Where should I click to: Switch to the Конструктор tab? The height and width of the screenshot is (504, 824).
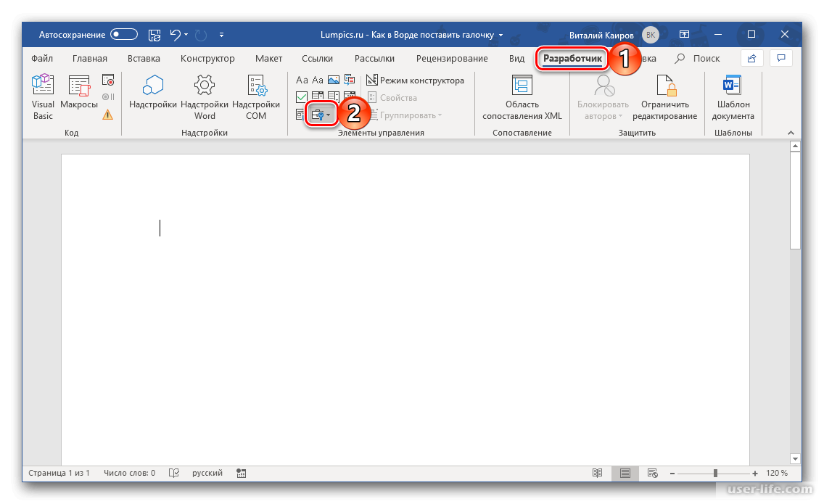tap(207, 58)
